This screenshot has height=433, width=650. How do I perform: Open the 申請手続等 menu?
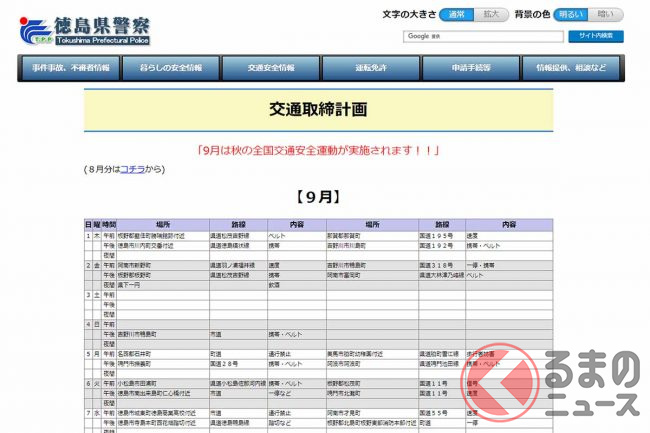[472, 68]
